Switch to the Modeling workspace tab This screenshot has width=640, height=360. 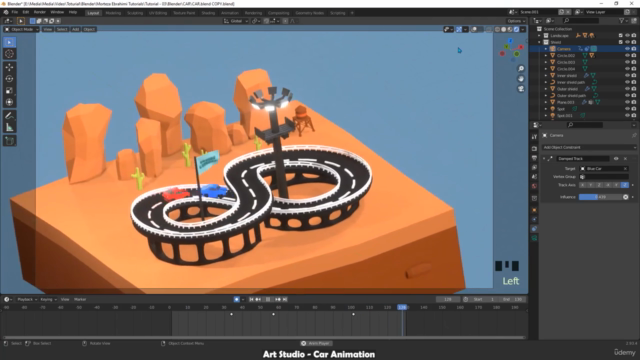pos(113,13)
